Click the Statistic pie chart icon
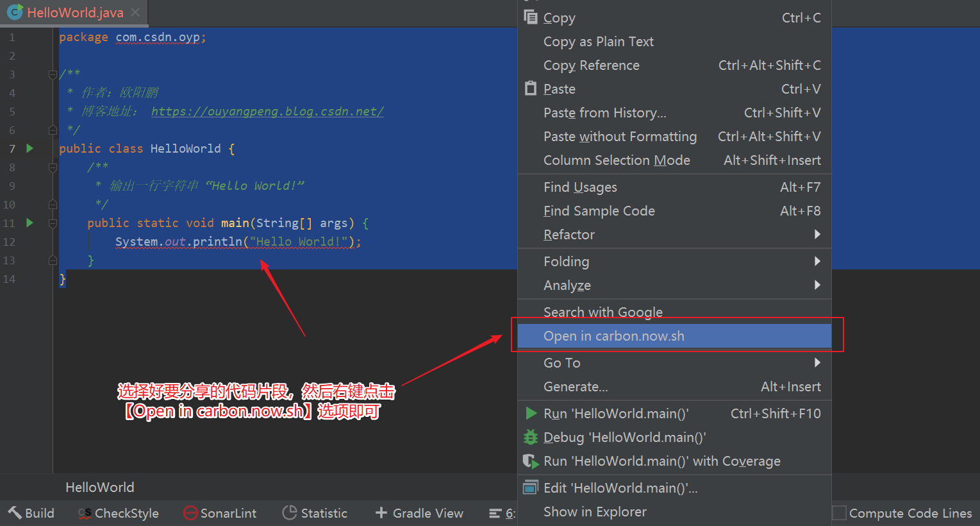This screenshot has height=526, width=980. click(290, 513)
